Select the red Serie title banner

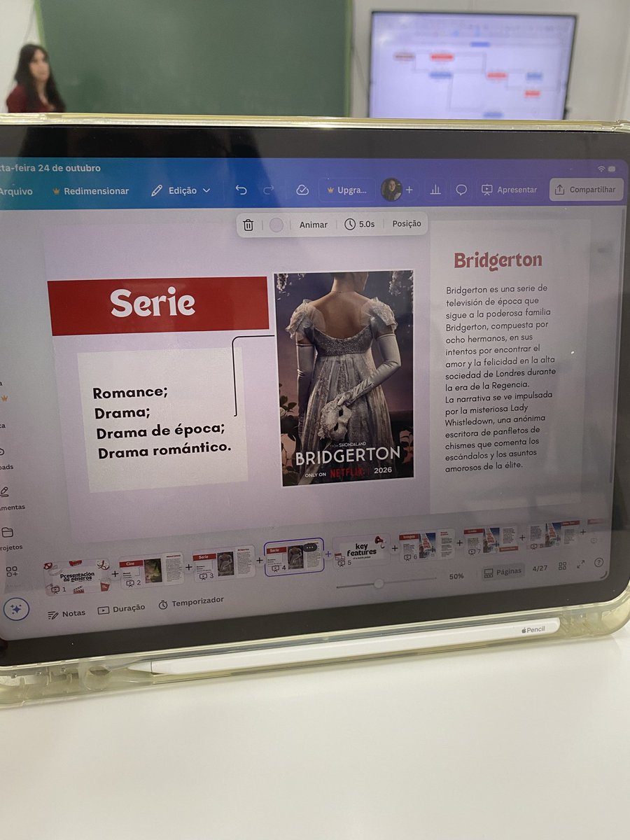point(158,305)
